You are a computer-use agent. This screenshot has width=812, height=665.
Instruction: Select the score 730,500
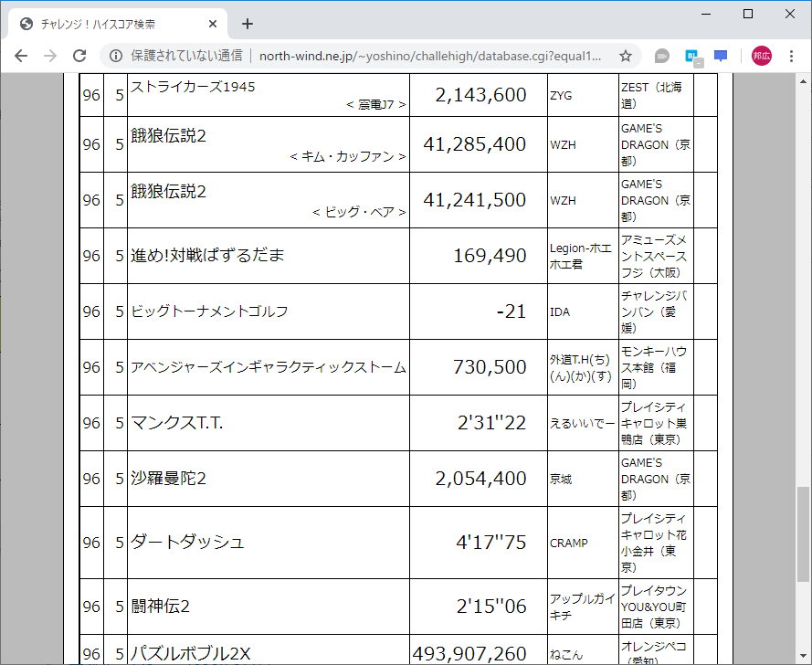[490, 367]
